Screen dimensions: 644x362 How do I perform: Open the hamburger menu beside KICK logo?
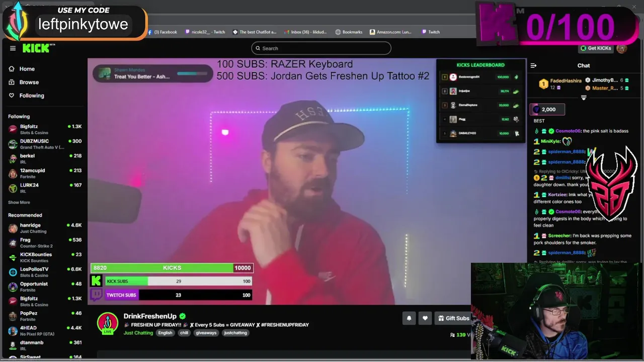(x=13, y=48)
